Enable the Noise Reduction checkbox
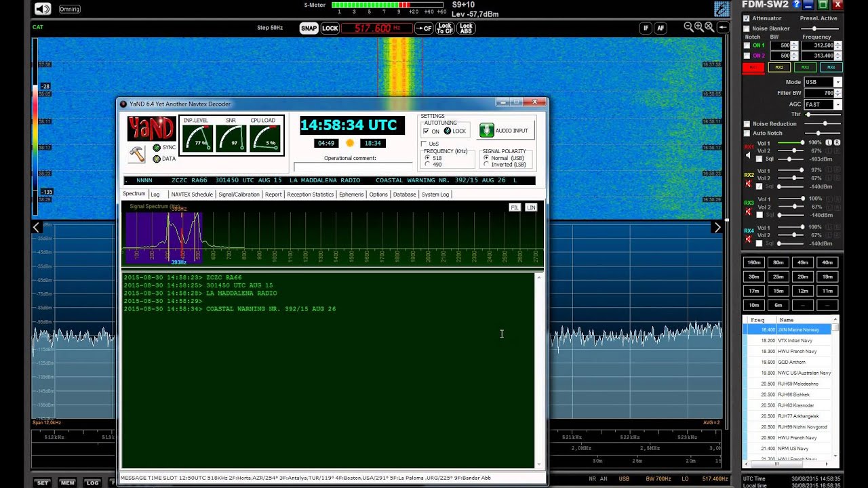Viewport: 868px width, 488px height. [747, 124]
